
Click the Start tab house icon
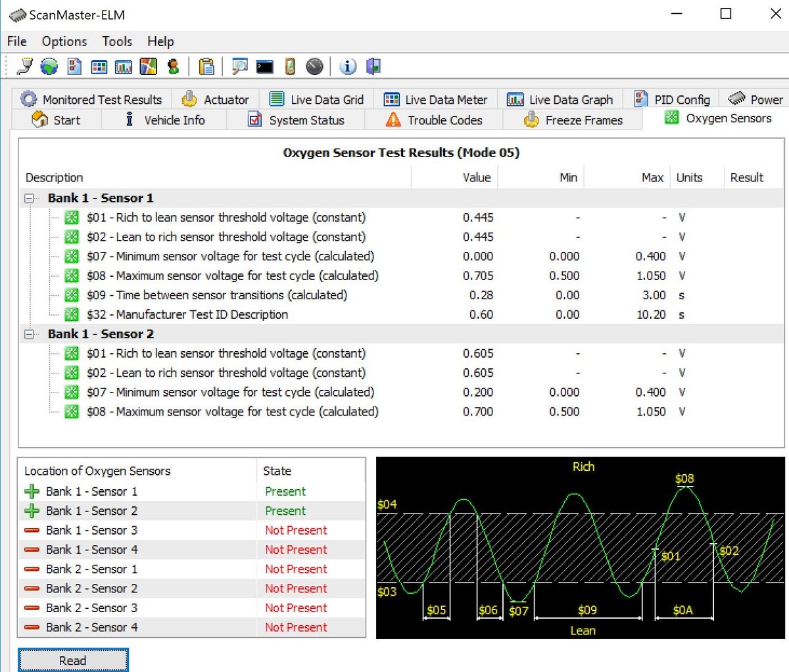40,119
